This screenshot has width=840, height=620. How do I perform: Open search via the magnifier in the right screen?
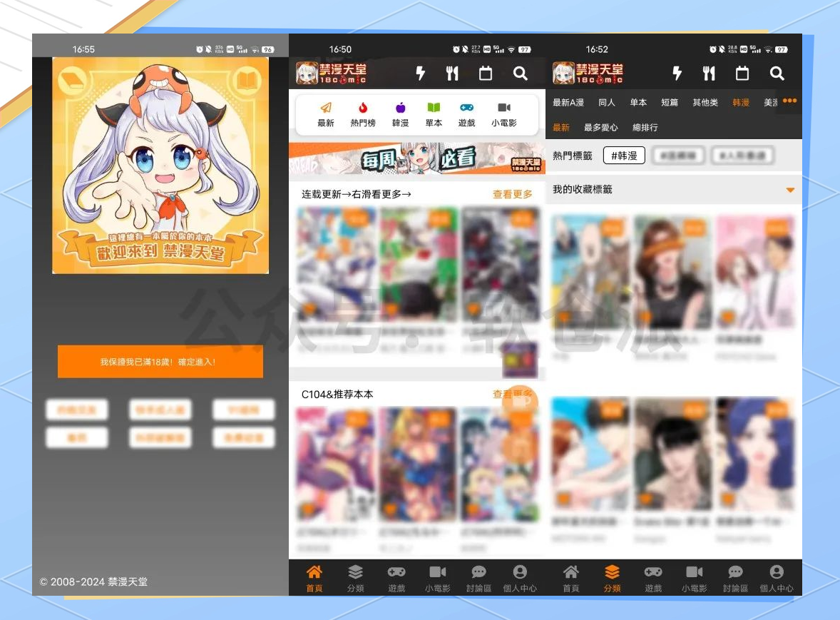(777, 73)
